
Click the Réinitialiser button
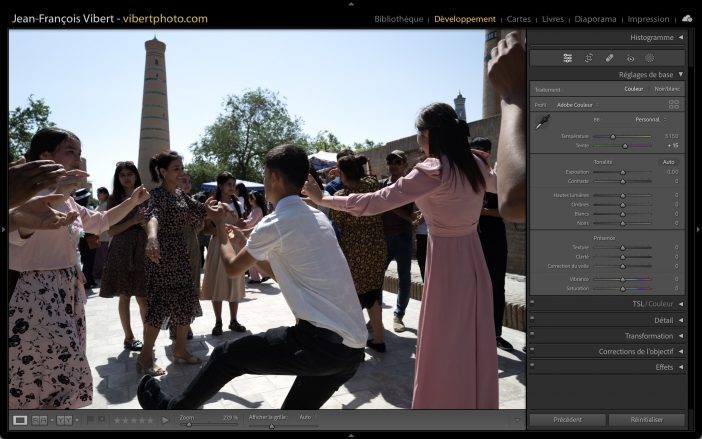click(647, 420)
